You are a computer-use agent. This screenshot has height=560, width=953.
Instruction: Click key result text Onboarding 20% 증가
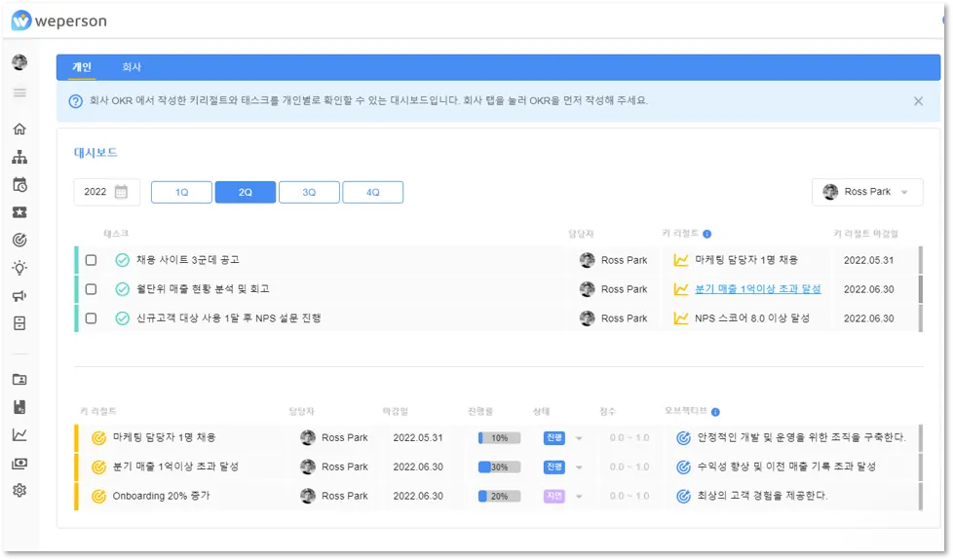click(x=161, y=497)
